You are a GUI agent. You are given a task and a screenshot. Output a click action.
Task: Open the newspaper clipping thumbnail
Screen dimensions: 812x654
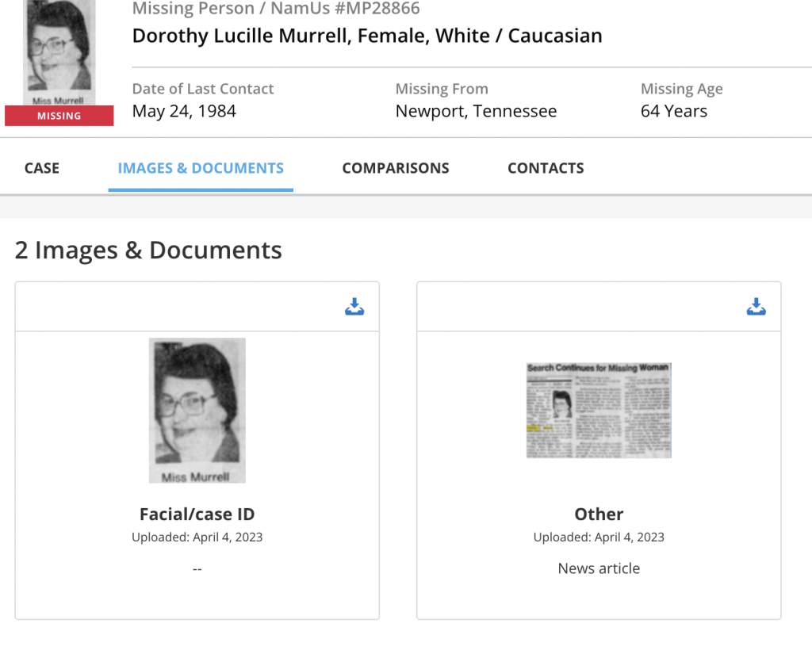[599, 410]
